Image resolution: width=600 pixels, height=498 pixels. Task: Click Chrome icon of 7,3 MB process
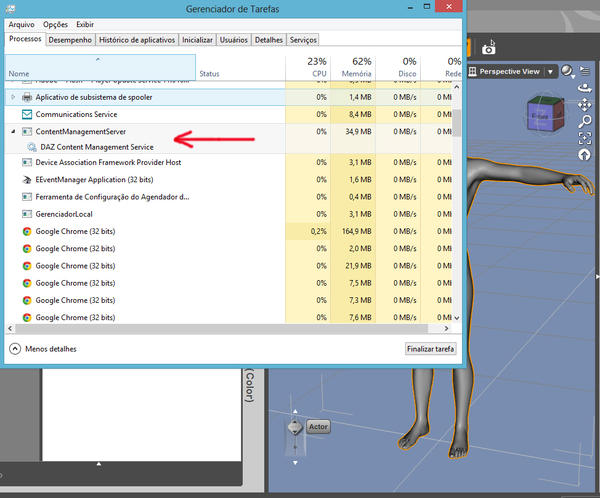click(27, 300)
